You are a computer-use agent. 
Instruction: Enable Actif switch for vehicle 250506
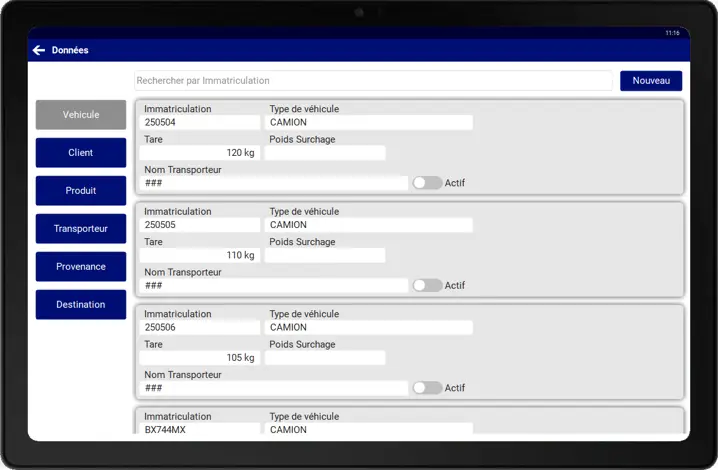(427, 388)
